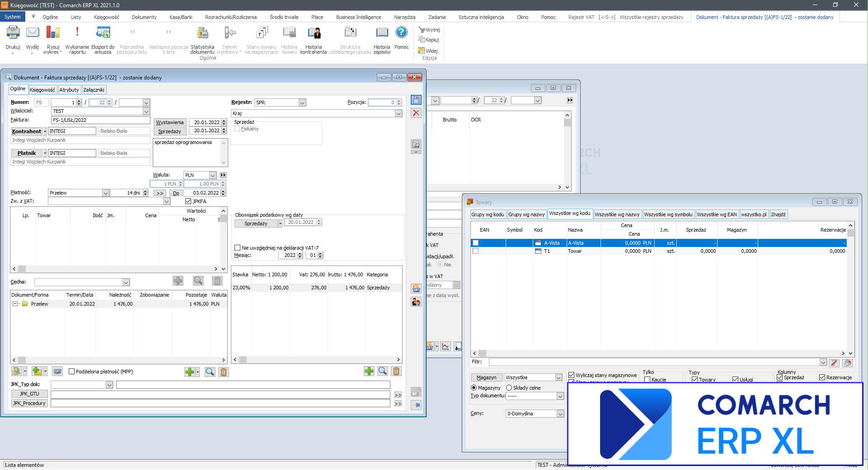868x470 pixels.
Task: Collapse the Przelew payment tree row
Action: click(15, 304)
